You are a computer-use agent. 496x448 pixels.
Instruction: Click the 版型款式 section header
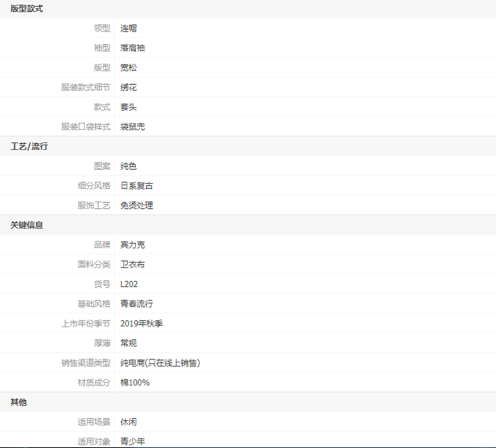click(x=26, y=9)
